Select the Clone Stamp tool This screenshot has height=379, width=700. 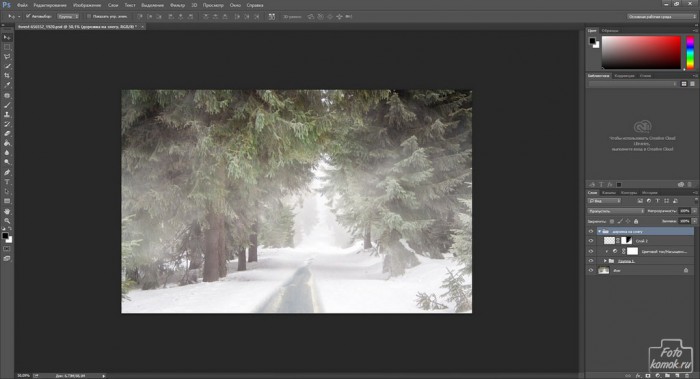[x=7, y=115]
